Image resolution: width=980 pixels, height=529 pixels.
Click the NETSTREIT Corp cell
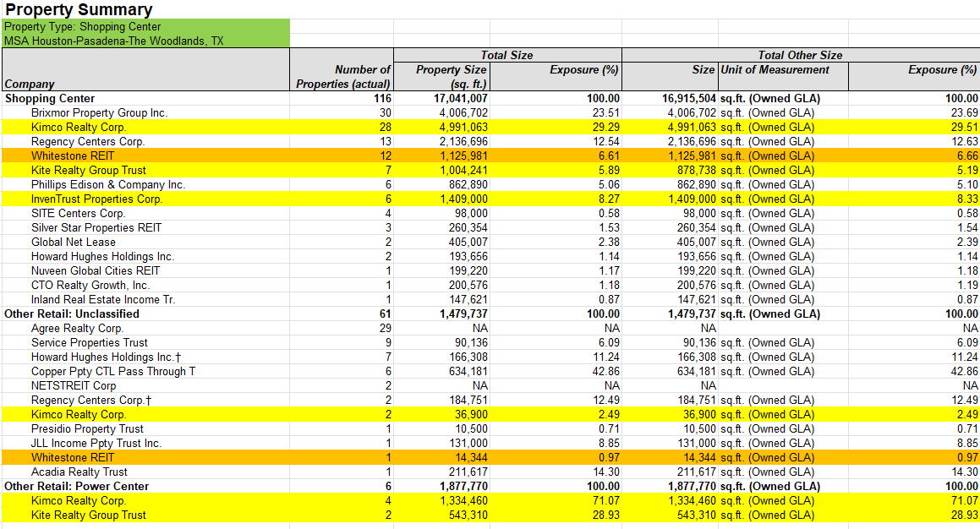[74, 386]
